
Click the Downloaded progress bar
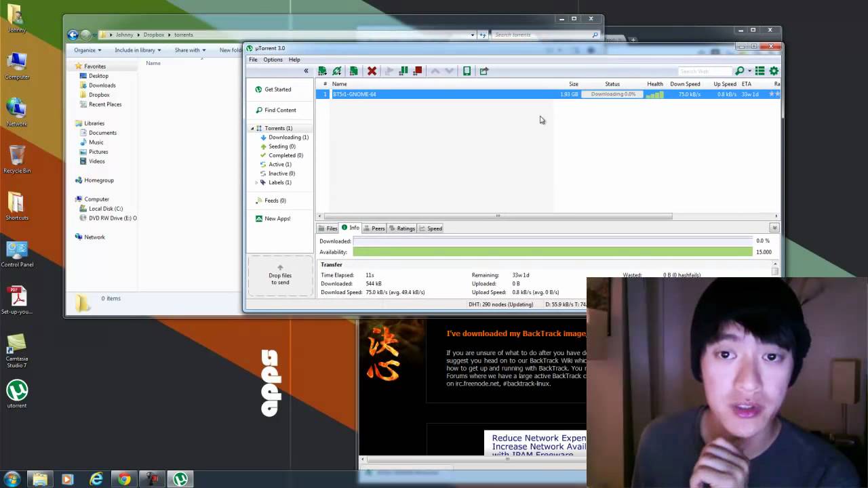click(552, 241)
